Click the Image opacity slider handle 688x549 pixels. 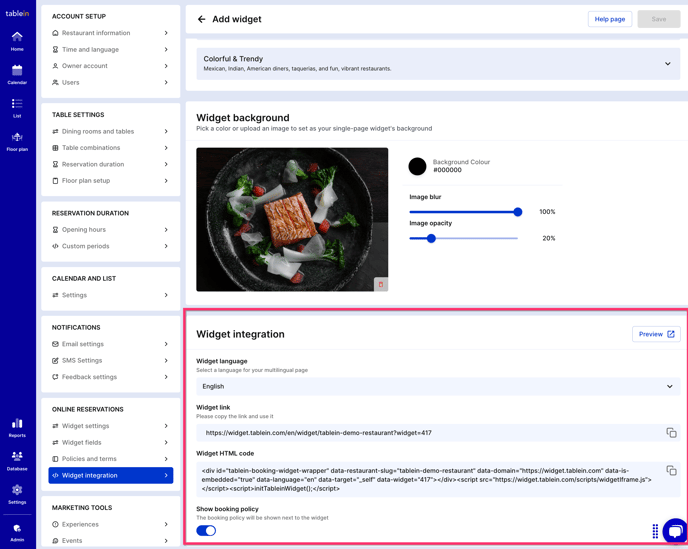click(x=431, y=238)
